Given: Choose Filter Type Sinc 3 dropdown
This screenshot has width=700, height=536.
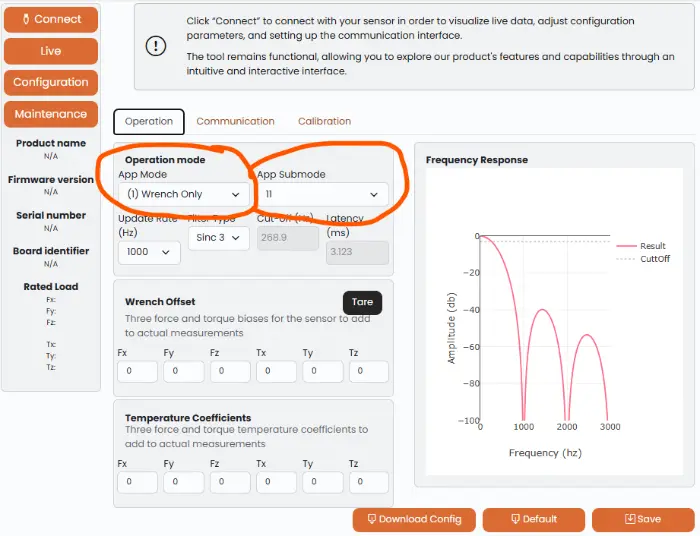Looking at the screenshot, I should pyautogui.click(x=218, y=238).
